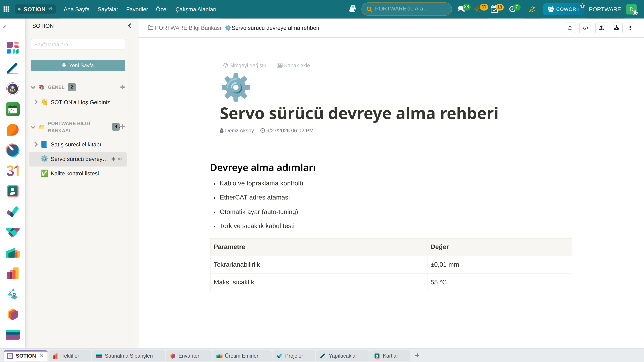Viewport: 644px width, 362px height.
Task: Open Favoriler menu
Action: point(137,9)
